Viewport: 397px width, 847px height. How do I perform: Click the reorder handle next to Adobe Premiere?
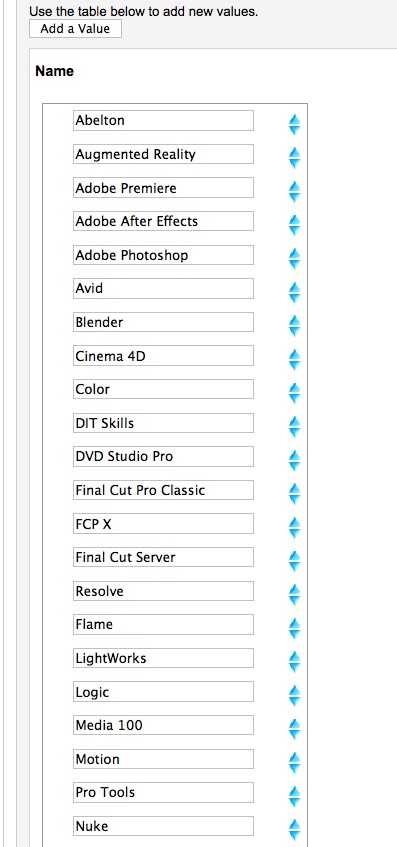coord(294,191)
